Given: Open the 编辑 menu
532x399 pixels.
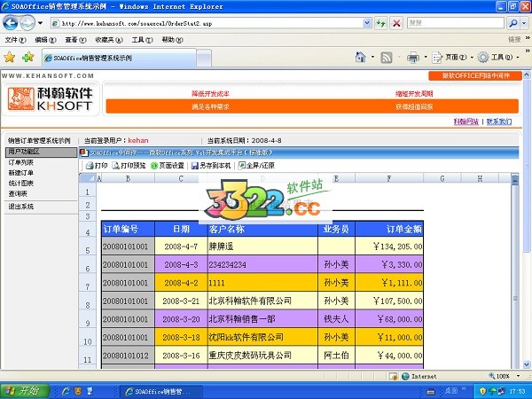Looking at the screenshot, I should pos(45,40).
